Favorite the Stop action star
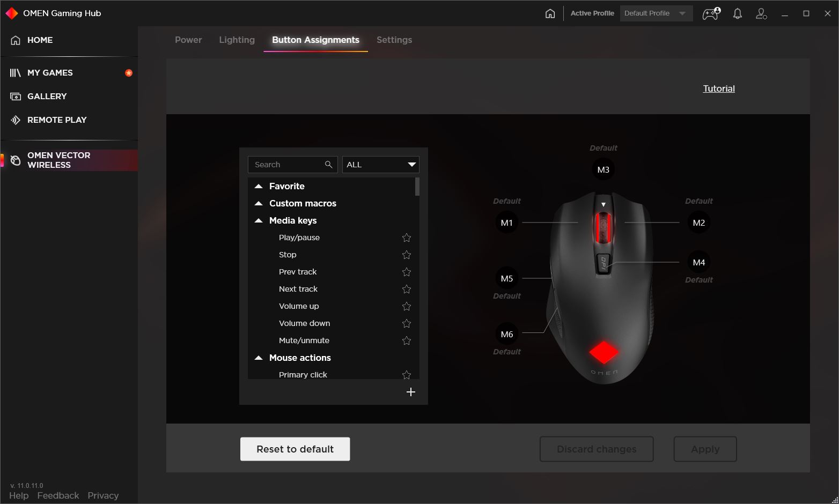Viewport: 839px width, 504px height. point(407,255)
